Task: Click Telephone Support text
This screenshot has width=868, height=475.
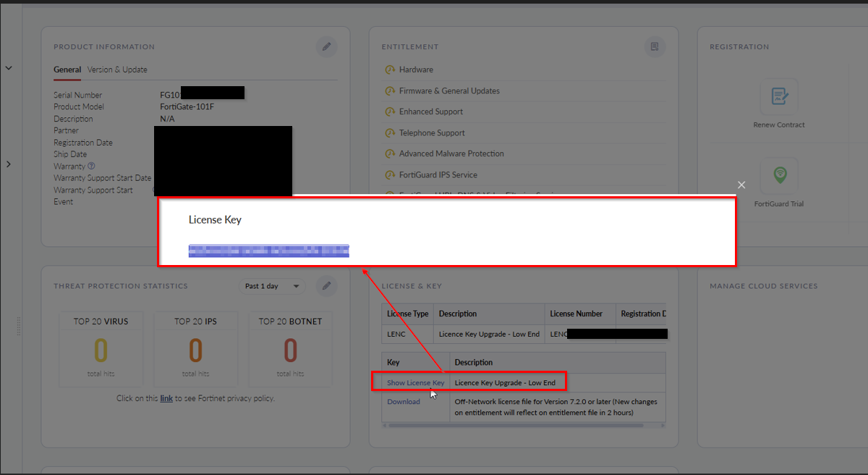Action: [432, 133]
